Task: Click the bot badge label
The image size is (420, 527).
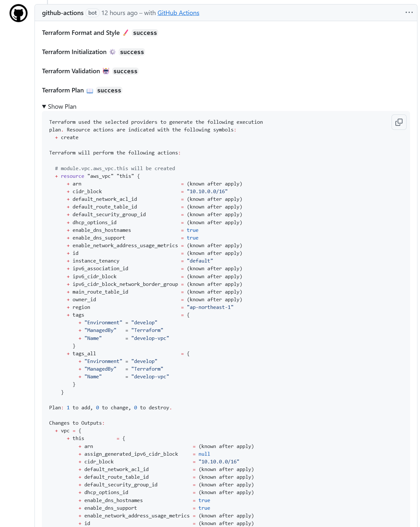Action: [92, 13]
